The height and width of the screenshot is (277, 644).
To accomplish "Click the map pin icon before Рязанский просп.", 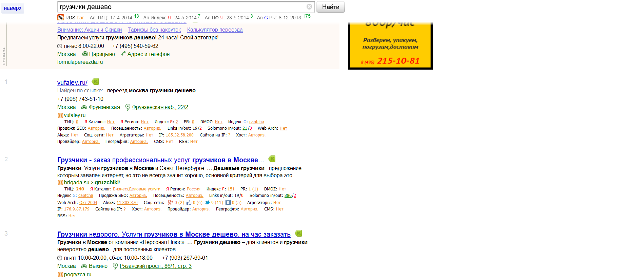I will (115, 266).
